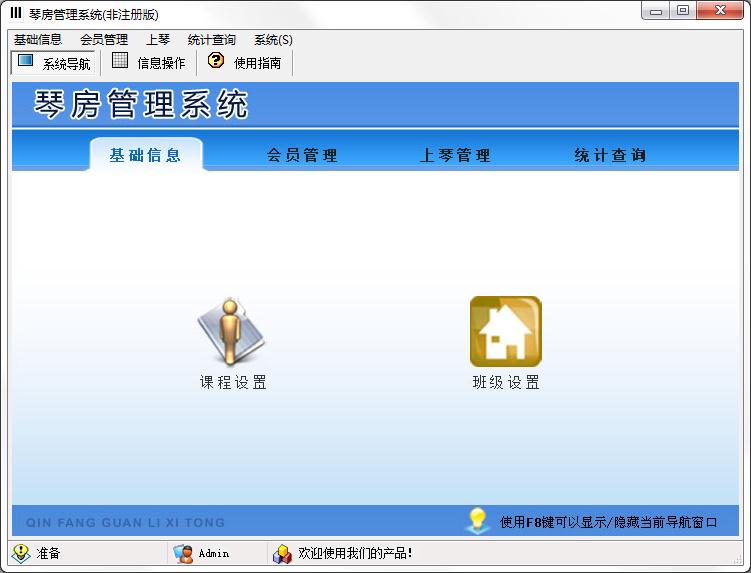Screen dimensions: 751x573
Task: Minimize the 琴房管理系统 window
Action: point(656,11)
